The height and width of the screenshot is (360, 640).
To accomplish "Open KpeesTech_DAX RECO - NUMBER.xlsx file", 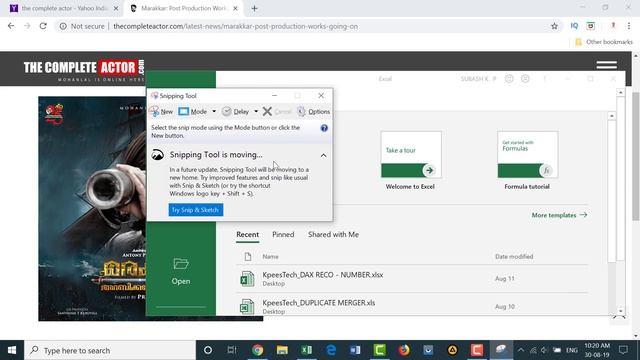I will [411, 279].
